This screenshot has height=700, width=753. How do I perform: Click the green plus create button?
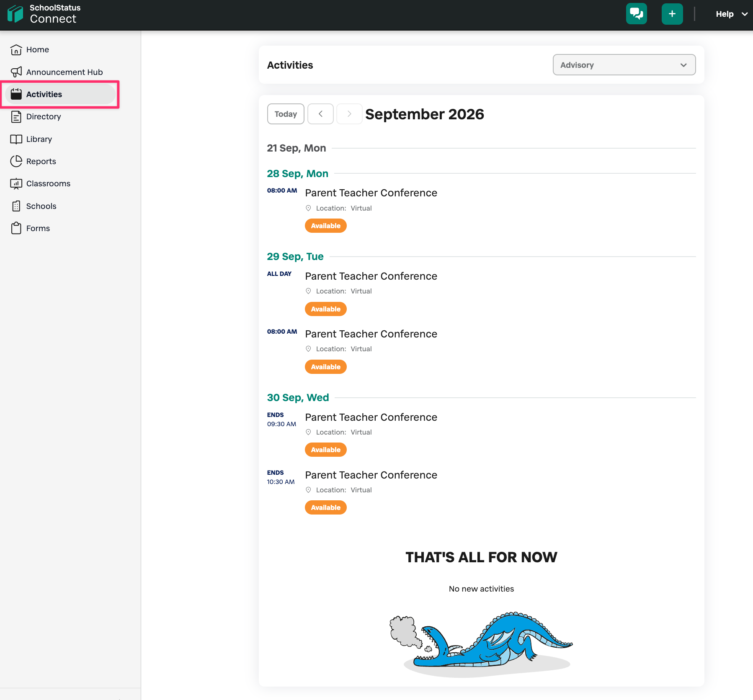(x=672, y=14)
